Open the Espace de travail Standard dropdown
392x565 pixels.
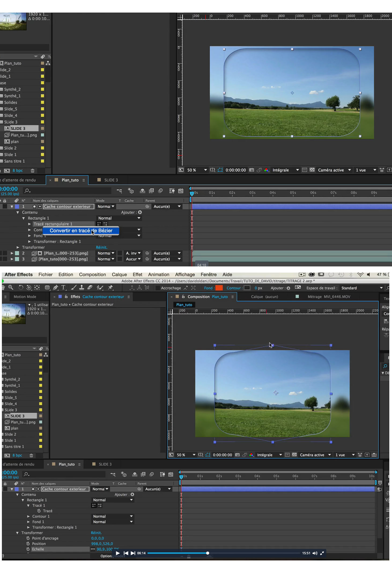click(362, 288)
